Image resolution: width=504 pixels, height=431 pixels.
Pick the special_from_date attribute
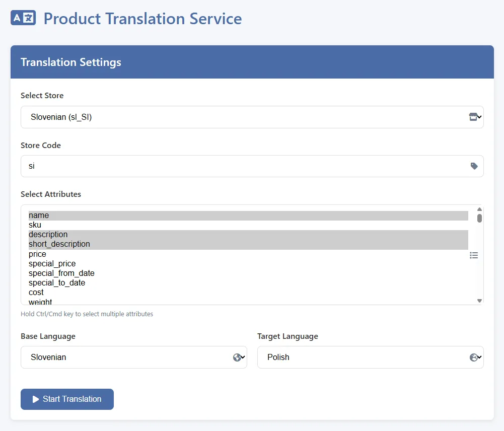click(x=61, y=273)
